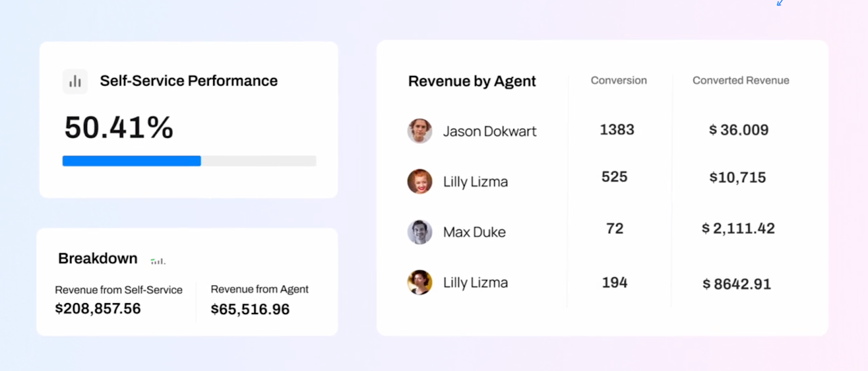Click Max Duke's avatar photo
This screenshot has width=868, height=371.
point(419,232)
